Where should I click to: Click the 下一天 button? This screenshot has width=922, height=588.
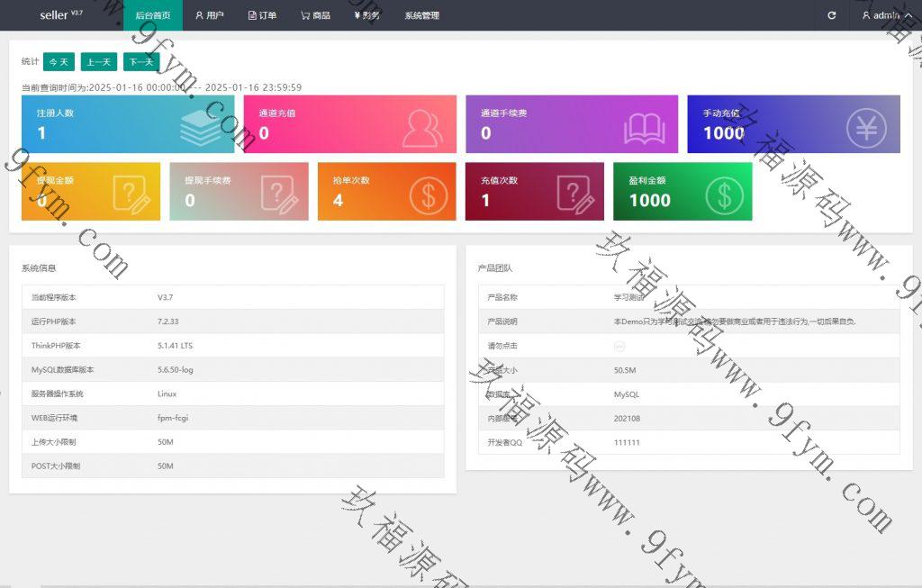[140, 62]
